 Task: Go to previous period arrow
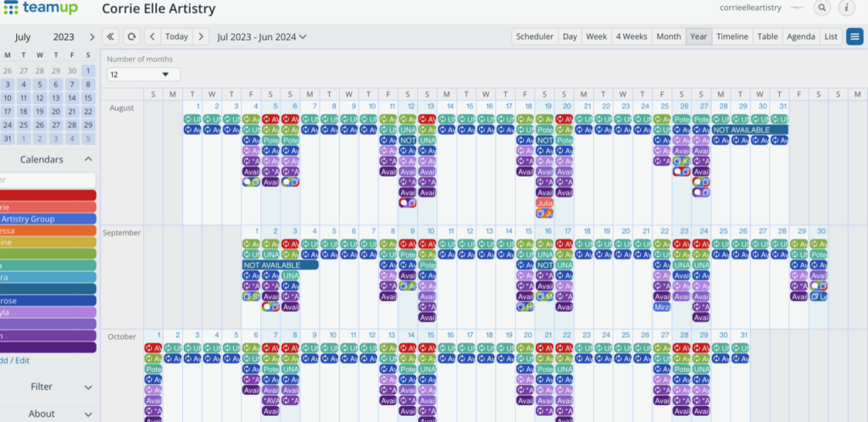[x=153, y=36]
